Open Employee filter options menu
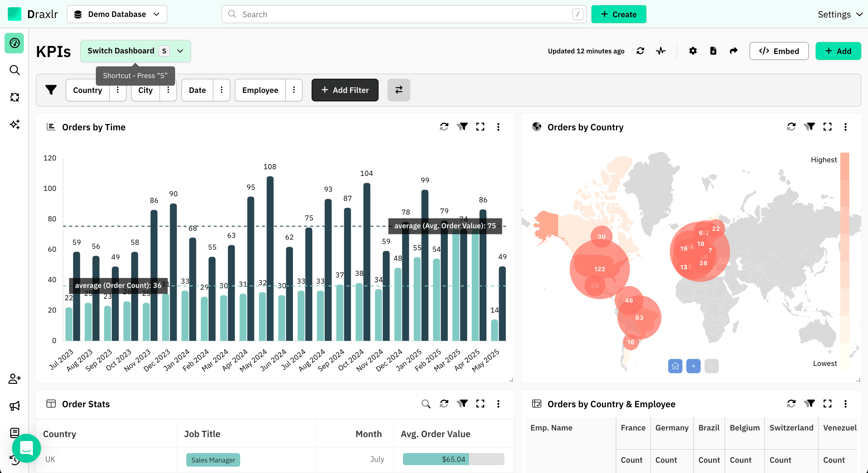This screenshot has height=473, width=868. (294, 90)
